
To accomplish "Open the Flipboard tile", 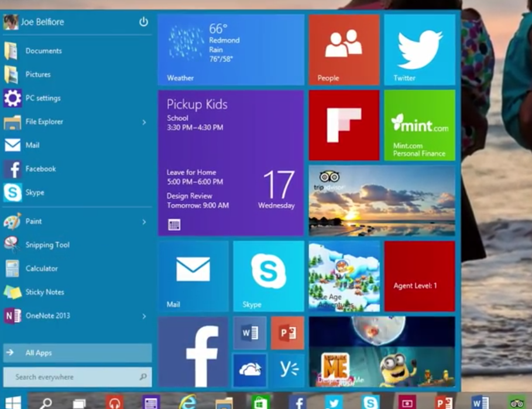I will coord(344,125).
